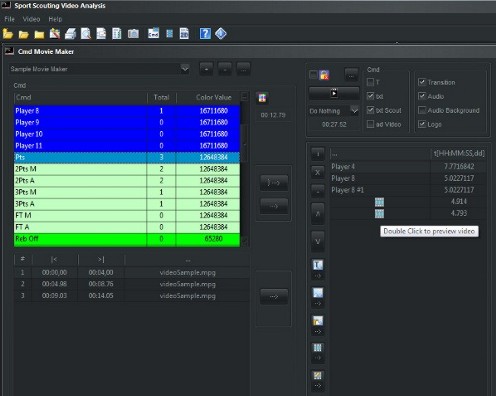Select clip row 3 ending 00:14.05
The width and height of the screenshot is (496, 396).
tap(132, 296)
